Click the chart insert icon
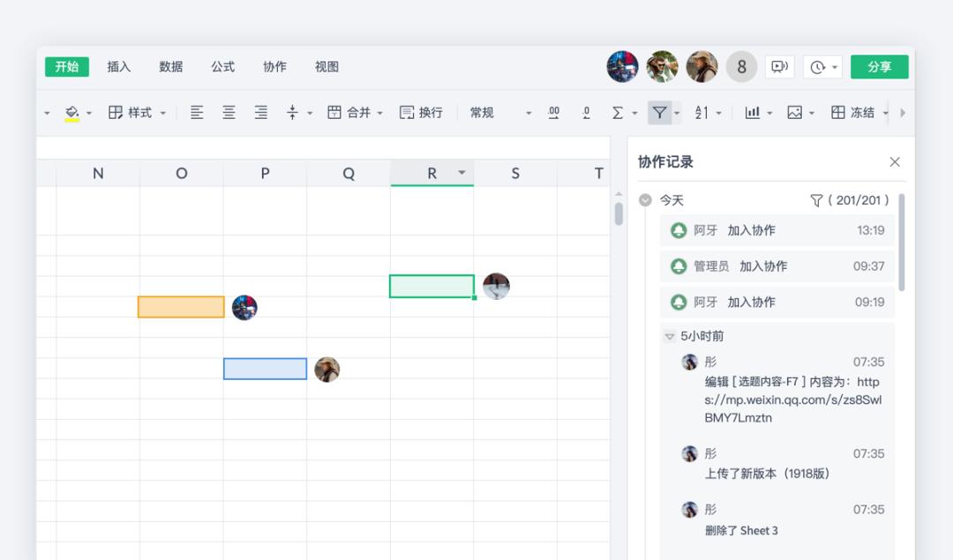 (753, 112)
